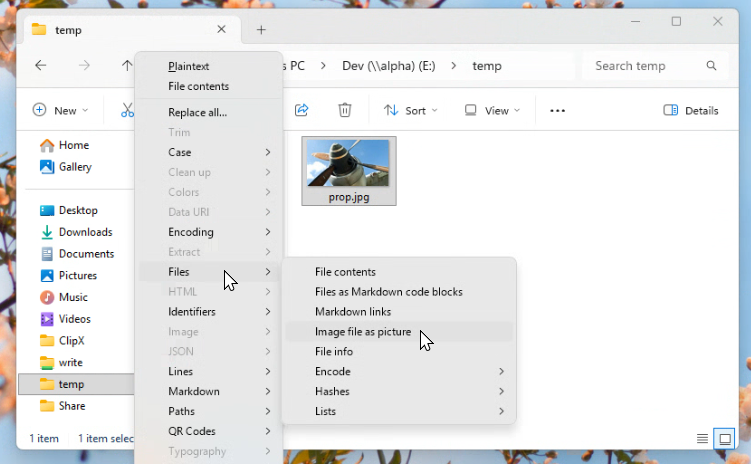Screen dimensions: 751x464
Task: Expand the Lines submenu
Action: (209, 372)
